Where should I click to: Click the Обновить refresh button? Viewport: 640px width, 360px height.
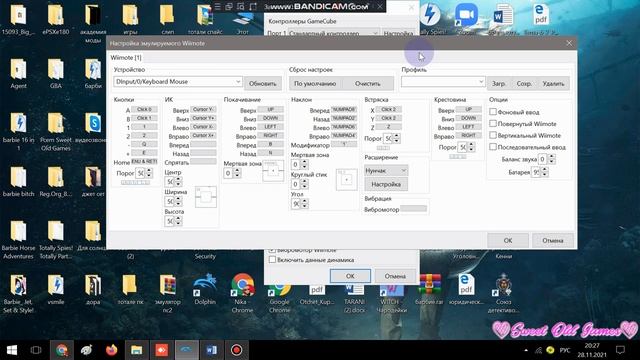[x=263, y=83]
